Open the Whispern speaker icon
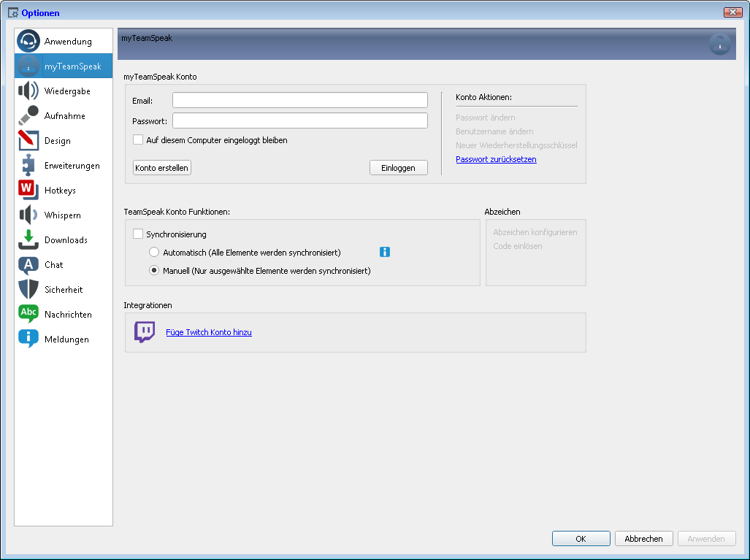Viewport: 750px width, 560px height. click(x=28, y=215)
